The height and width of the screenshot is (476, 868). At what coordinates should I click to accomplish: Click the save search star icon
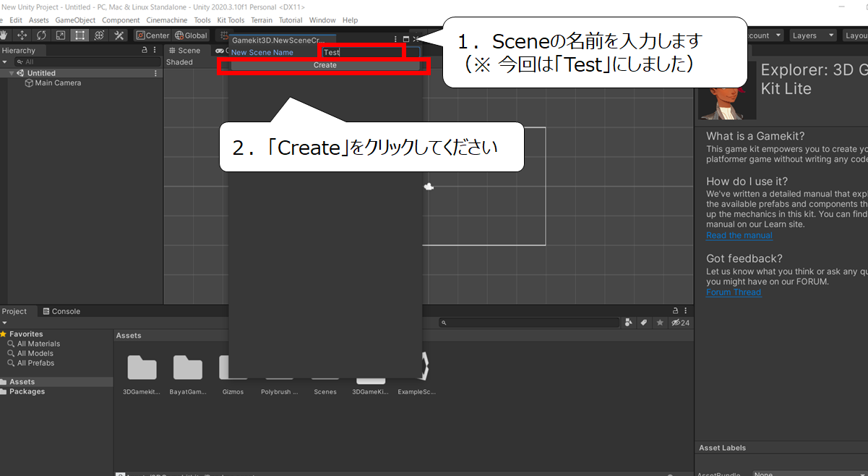coord(659,323)
